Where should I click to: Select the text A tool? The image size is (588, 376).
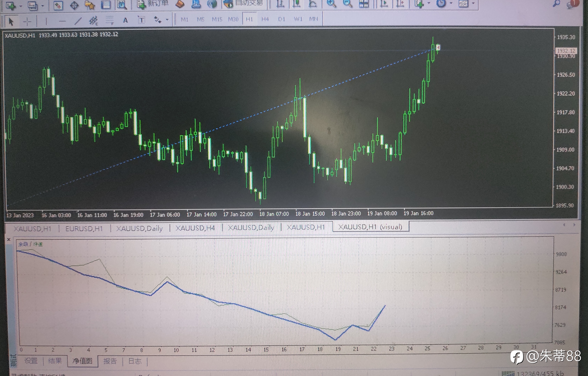(x=125, y=20)
